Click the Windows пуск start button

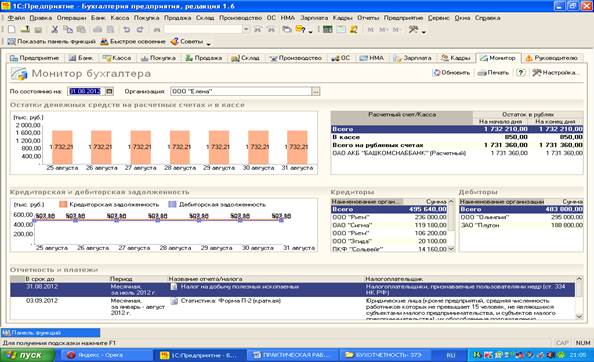[x=27, y=355]
